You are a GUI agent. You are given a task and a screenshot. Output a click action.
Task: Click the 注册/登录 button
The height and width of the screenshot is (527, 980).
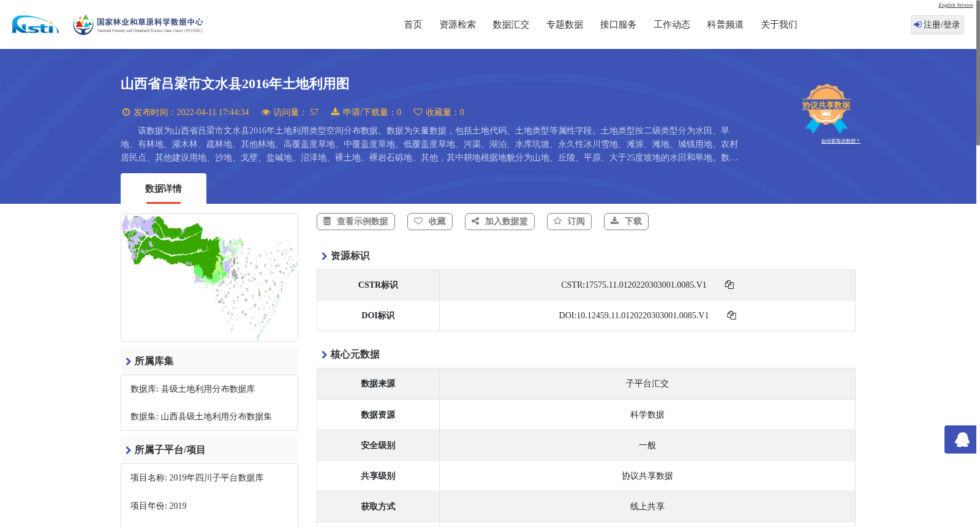(x=937, y=24)
